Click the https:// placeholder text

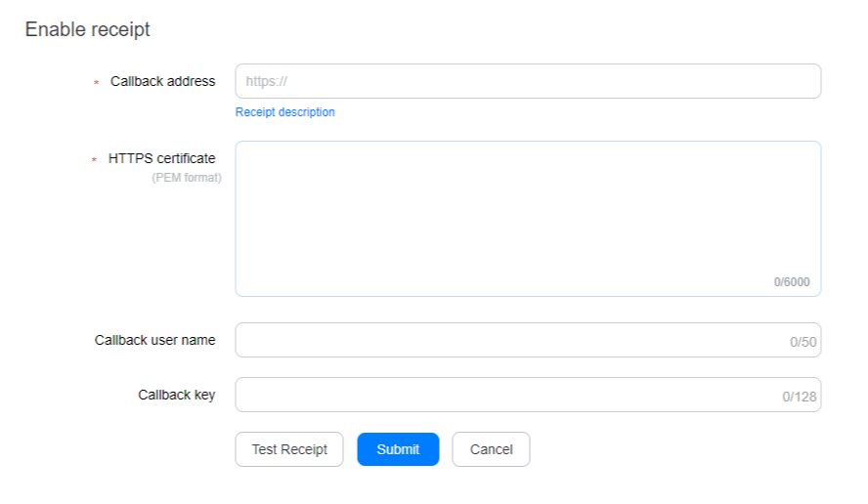point(266,81)
